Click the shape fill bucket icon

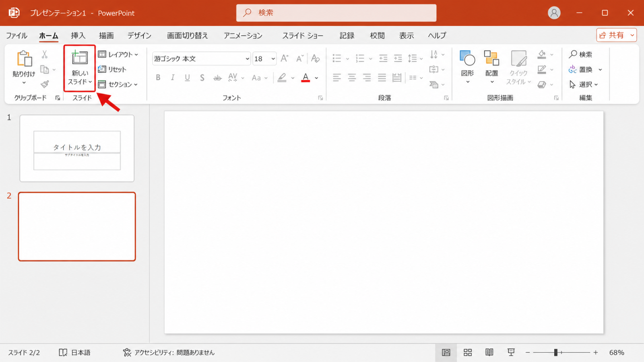(x=542, y=54)
